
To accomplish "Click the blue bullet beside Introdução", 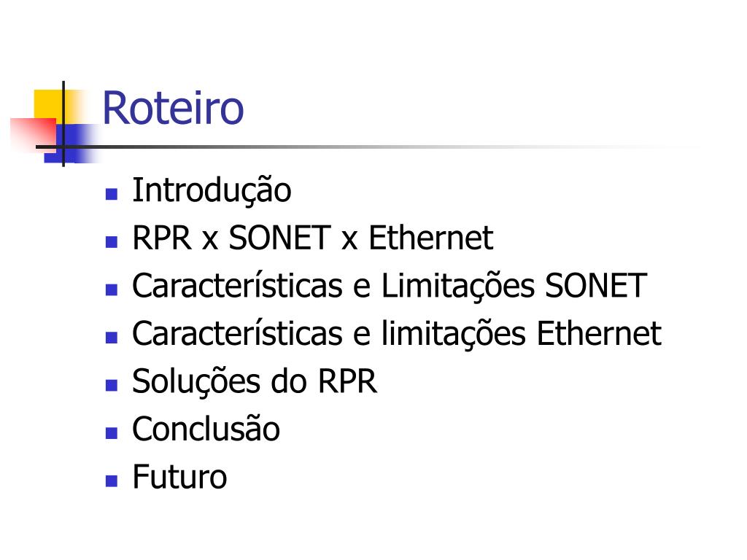I will 112,194.
